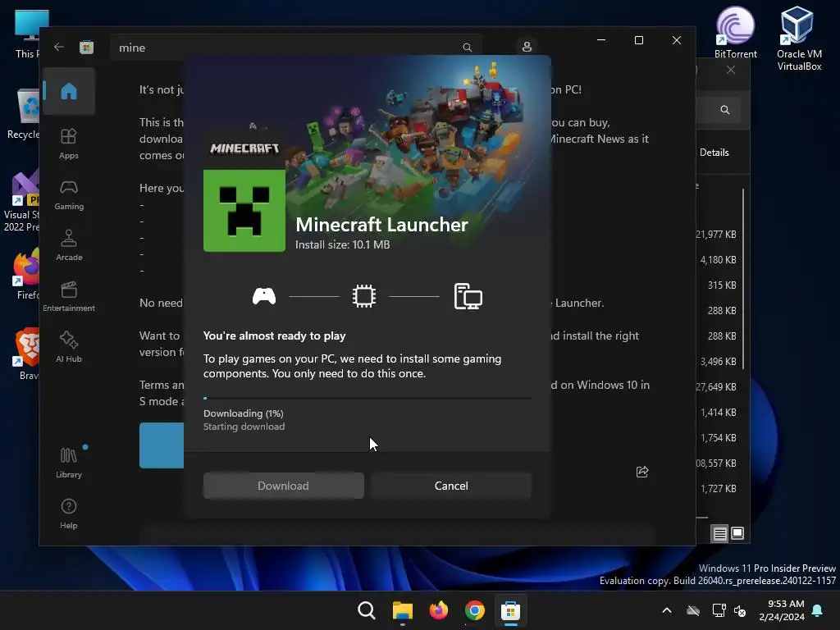Click the search icon in the background window
Screen dimensions: 840x630
(725, 110)
